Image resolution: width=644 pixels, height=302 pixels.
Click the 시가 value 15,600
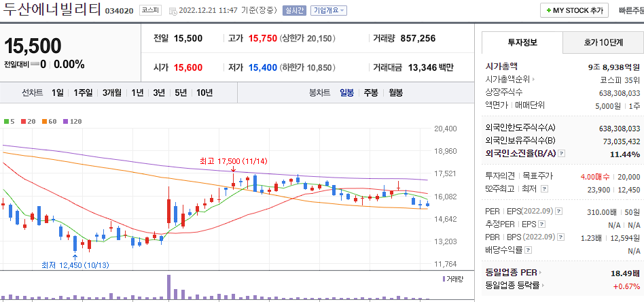pos(188,67)
